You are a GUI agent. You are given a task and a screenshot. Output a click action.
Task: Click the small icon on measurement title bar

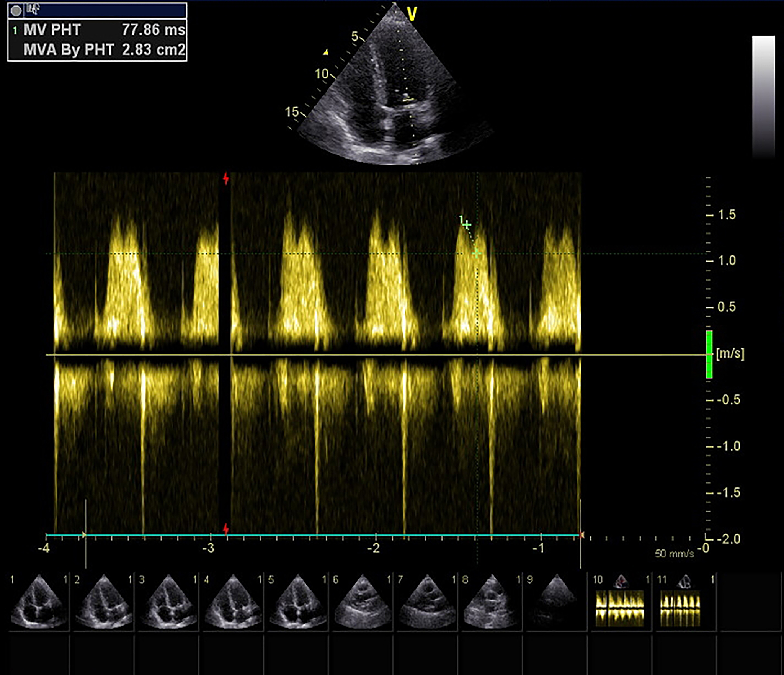coord(34,10)
